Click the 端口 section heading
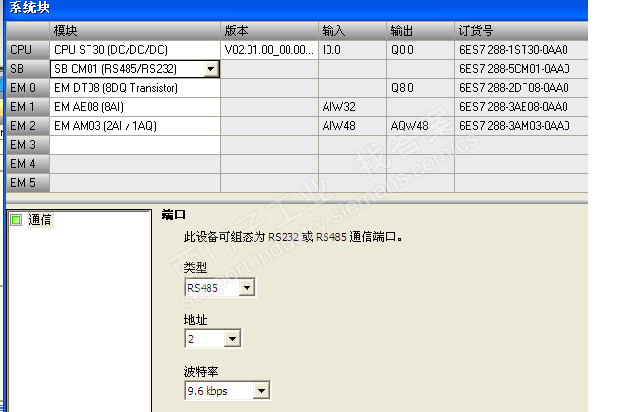Viewport: 640px width, 412px height. [x=173, y=214]
